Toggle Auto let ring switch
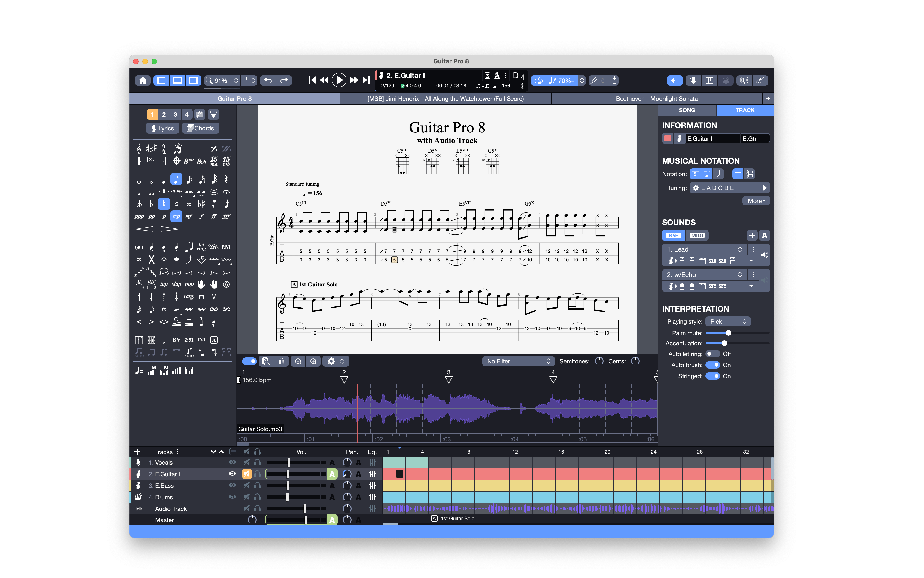924x578 pixels. point(712,354)
